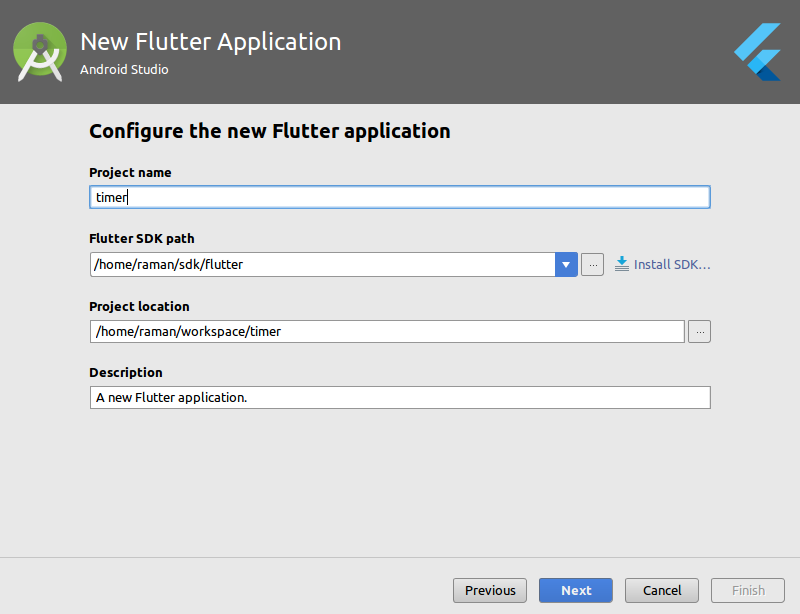
Task: Click the Description input field
Action: click(400, 397)
